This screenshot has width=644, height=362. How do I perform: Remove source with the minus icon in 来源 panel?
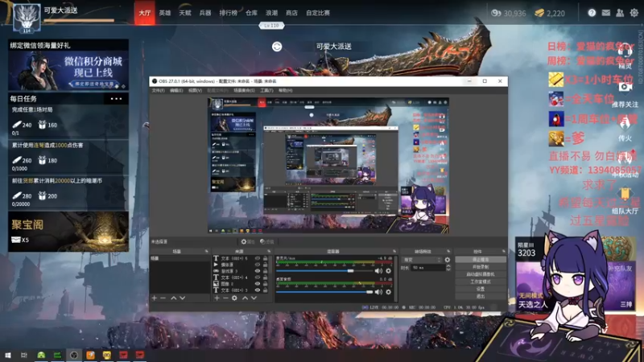point(225,298)
